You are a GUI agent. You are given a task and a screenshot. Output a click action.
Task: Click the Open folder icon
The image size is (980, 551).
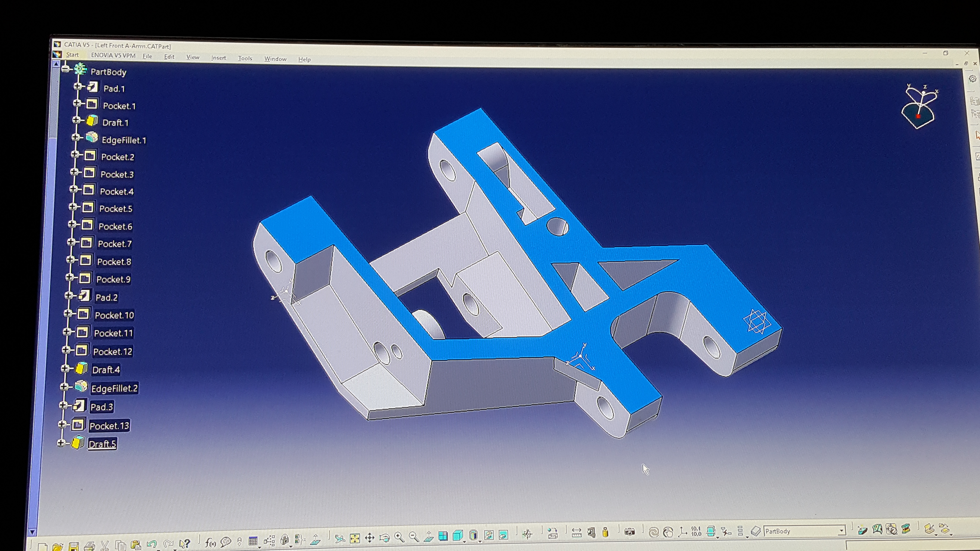(x=57, y=547)
